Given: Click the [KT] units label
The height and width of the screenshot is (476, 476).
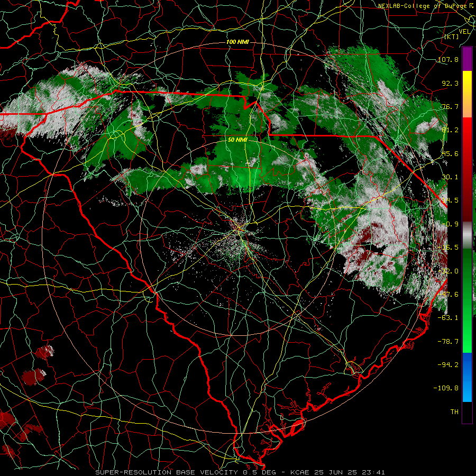Looking at the screenshot, I should (452, 36).
